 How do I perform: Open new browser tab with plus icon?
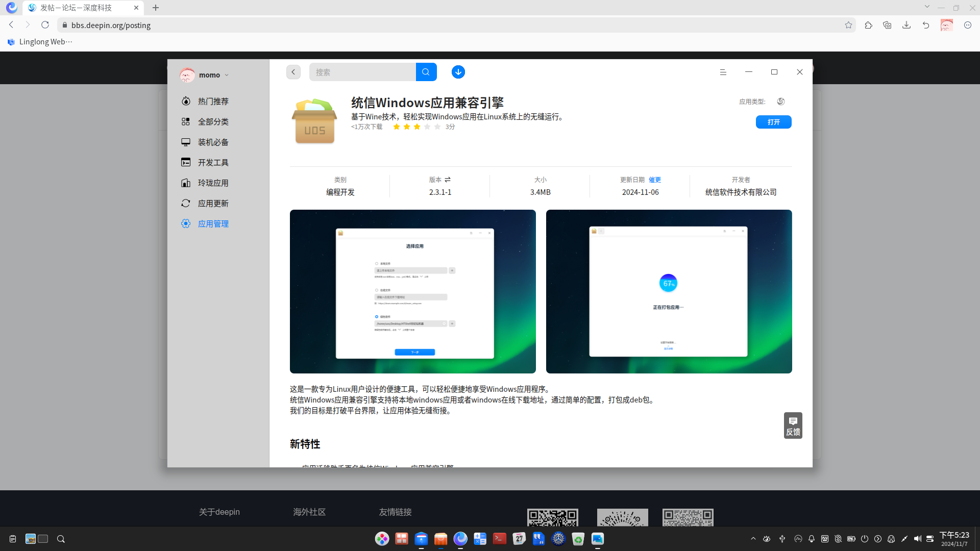(x=156, y=8)
